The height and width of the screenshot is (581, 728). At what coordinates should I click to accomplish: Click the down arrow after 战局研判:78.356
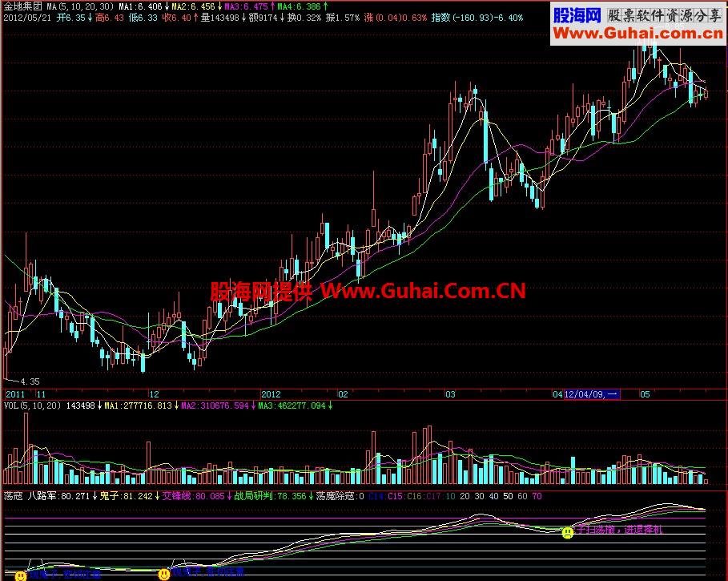[311, 497]
